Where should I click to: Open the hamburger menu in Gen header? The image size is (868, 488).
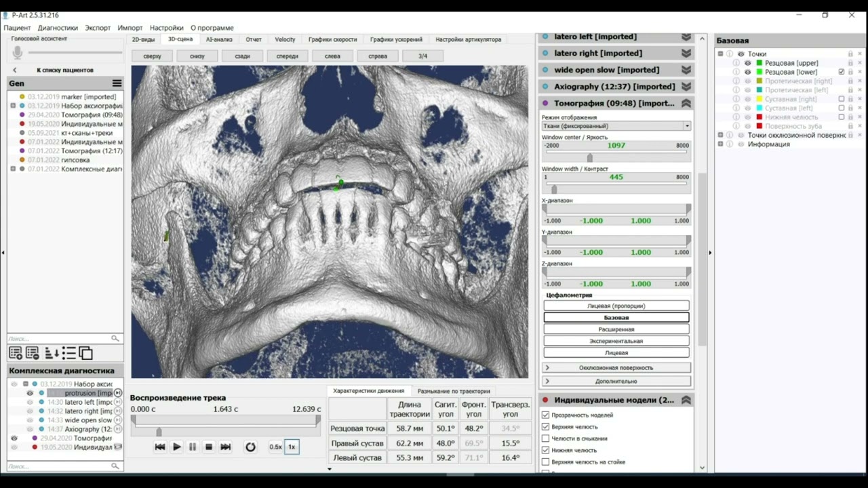click(117, 83)
